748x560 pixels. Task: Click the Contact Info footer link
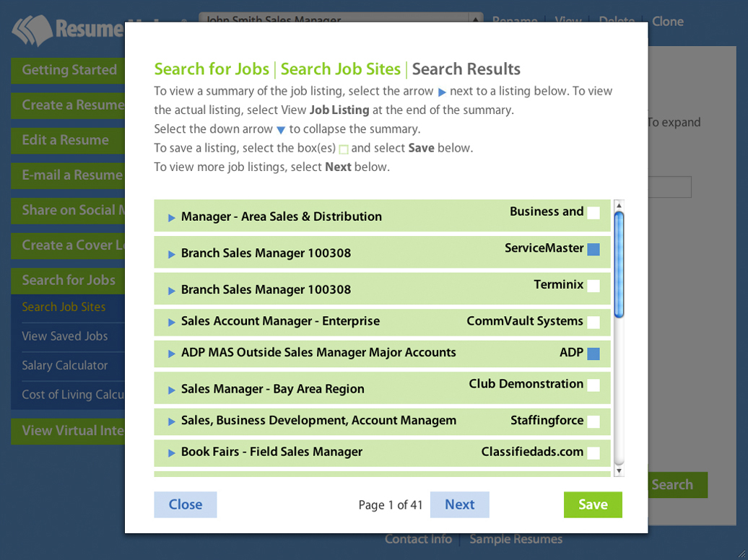click(419, 539)
